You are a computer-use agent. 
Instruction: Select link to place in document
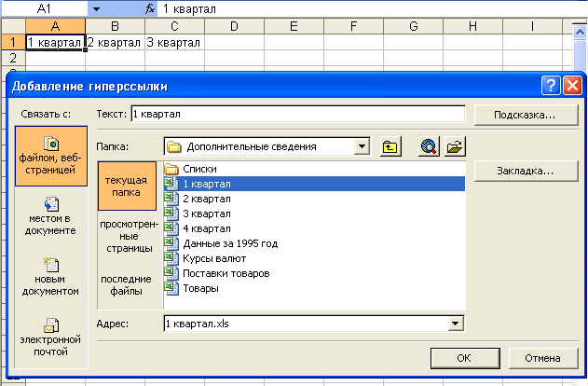click(51, 216)
